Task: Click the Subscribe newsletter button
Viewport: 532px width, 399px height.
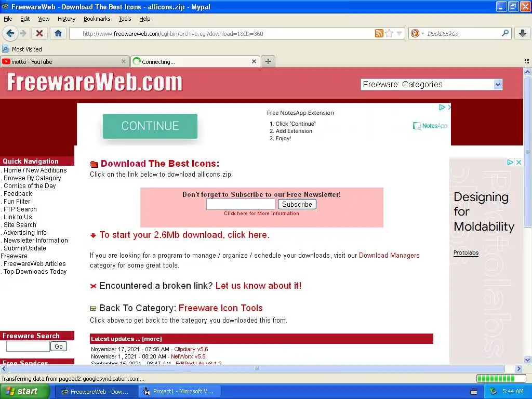Action: tap(297, 204)
